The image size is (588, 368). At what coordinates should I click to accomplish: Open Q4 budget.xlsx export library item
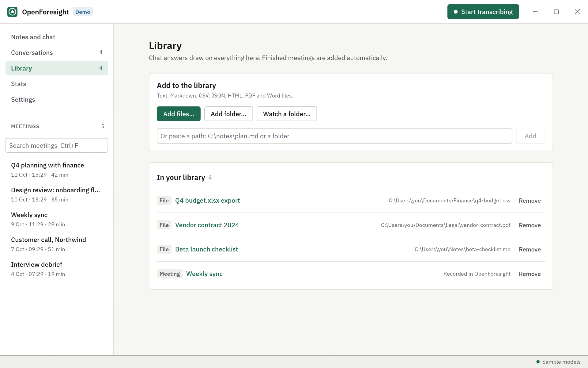point(207,201)
